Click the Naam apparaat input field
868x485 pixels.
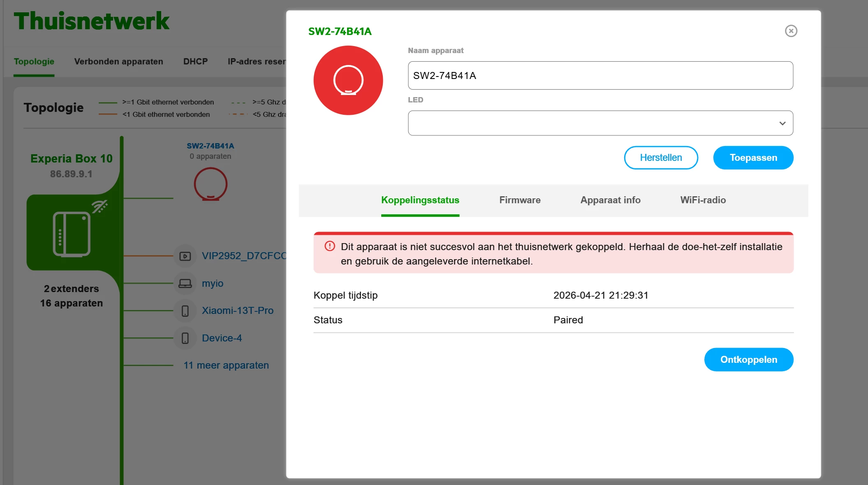[600, 76]
